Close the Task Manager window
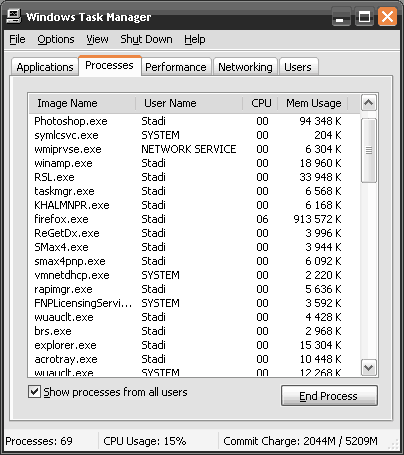Image resolution: width=404 pixels, height=455 pixels. pyautogui.click(x=387, y=16)
